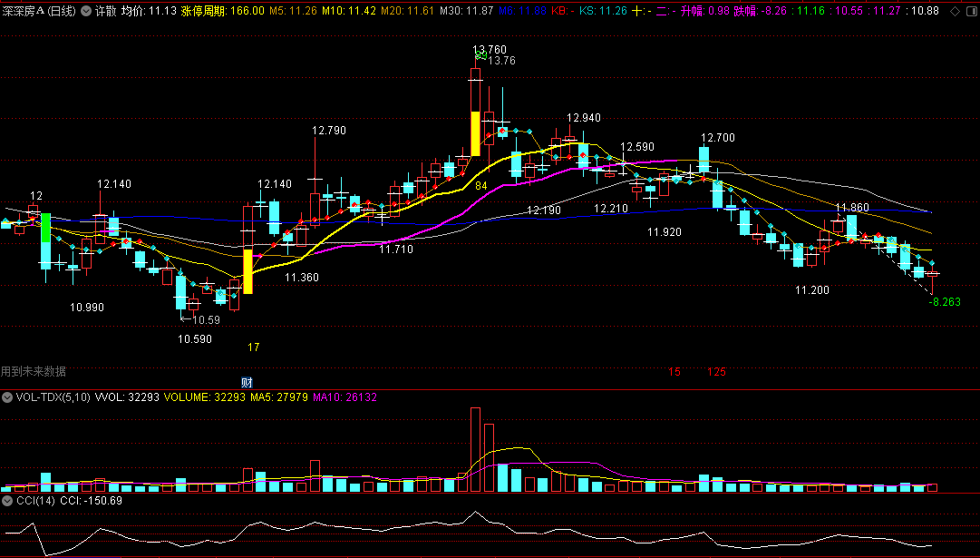Image resolution: width=980 pixels, height=558 pixels.
Task: Click the 用到未来数据 notice text
Action: tap(34, 372)
